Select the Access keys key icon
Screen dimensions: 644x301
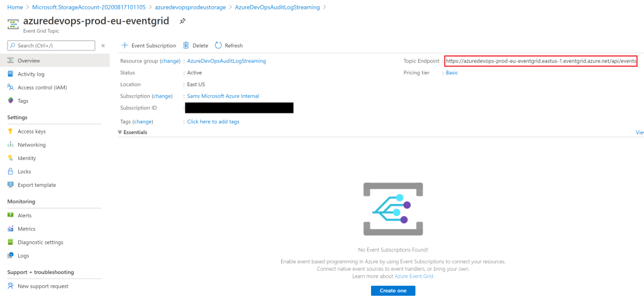[11, 132]
